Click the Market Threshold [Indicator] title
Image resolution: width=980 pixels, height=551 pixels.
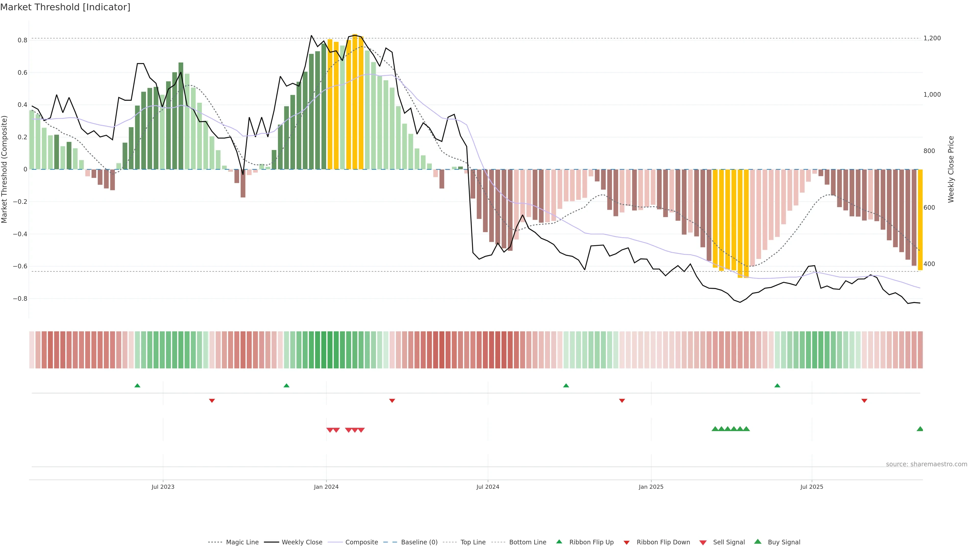tap(65, 7)
